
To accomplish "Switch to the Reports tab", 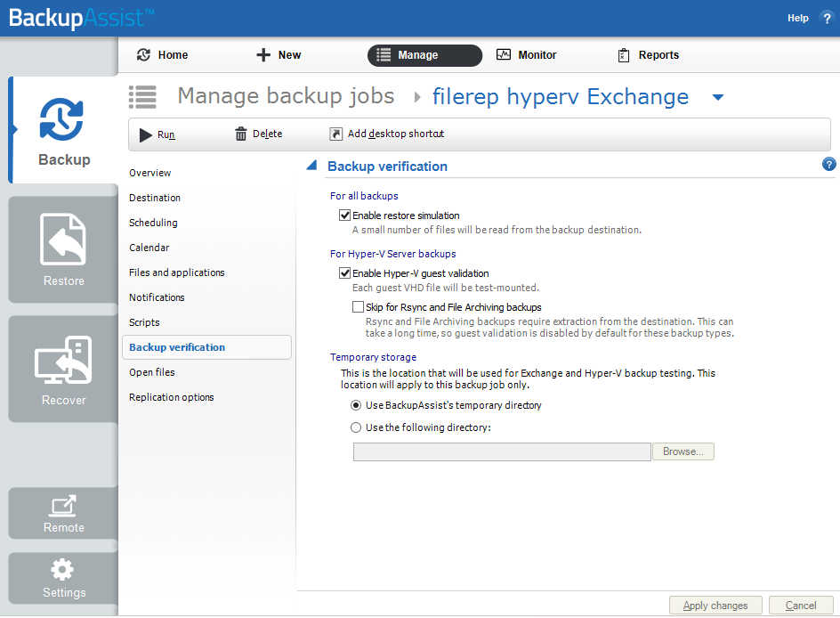I will point(648,54).
